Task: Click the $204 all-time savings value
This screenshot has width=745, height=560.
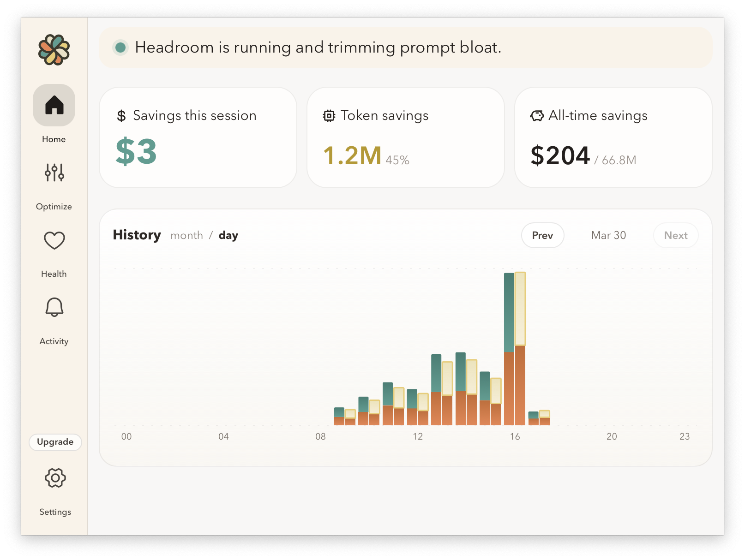Action: coord(560,155)
